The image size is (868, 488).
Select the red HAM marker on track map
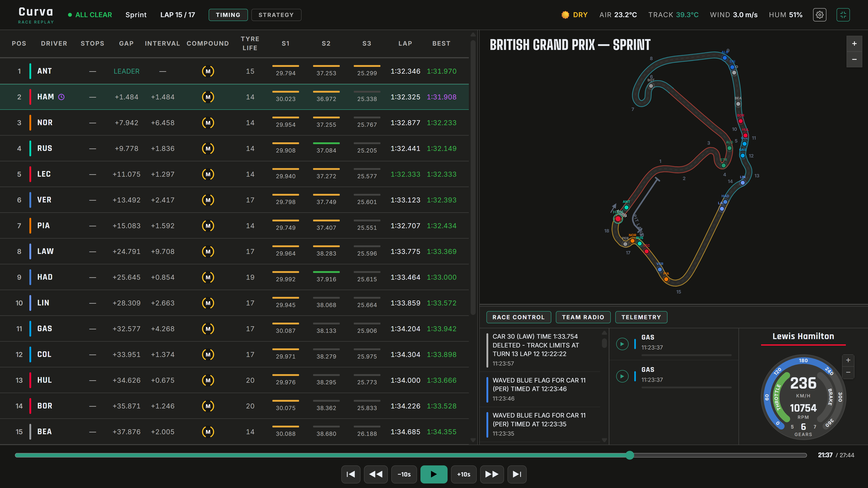point(618,219)
